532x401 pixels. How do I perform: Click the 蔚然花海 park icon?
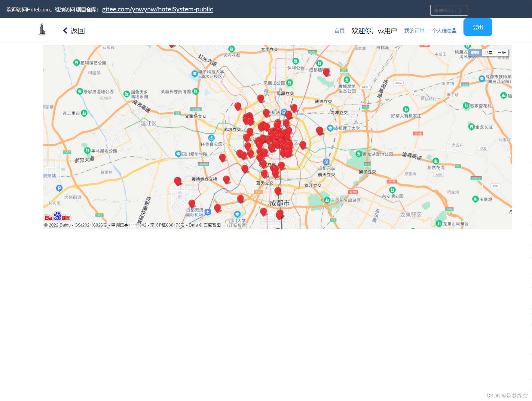click(x=436, y=161)
